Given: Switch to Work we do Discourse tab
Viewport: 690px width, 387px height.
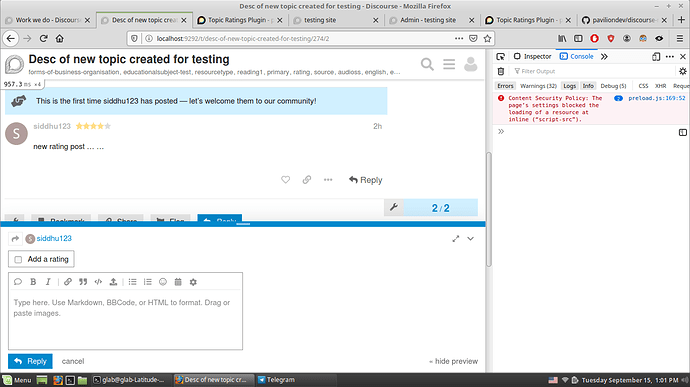Looking at the screenshot, I should click(x=48, y=20).
